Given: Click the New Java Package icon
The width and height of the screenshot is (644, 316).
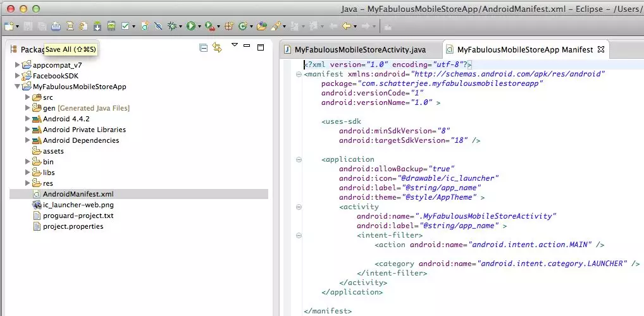Looking at the screenshot, I should [x=228, y=26].
